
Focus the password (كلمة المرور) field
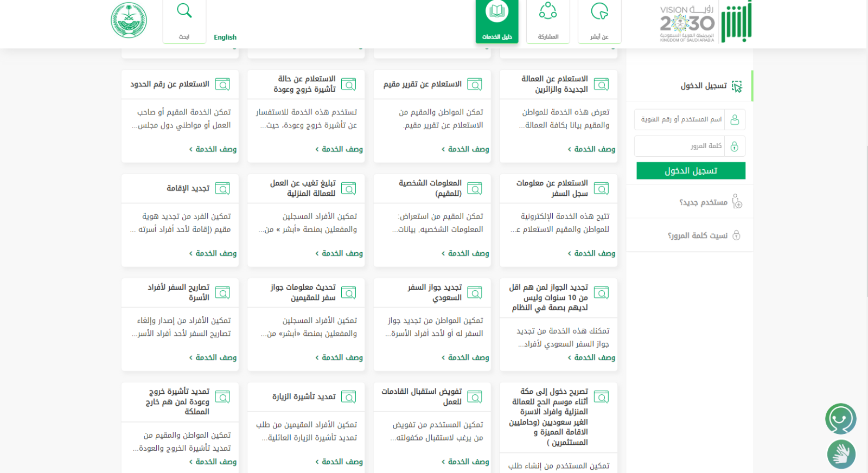click(x=690, y=146)
